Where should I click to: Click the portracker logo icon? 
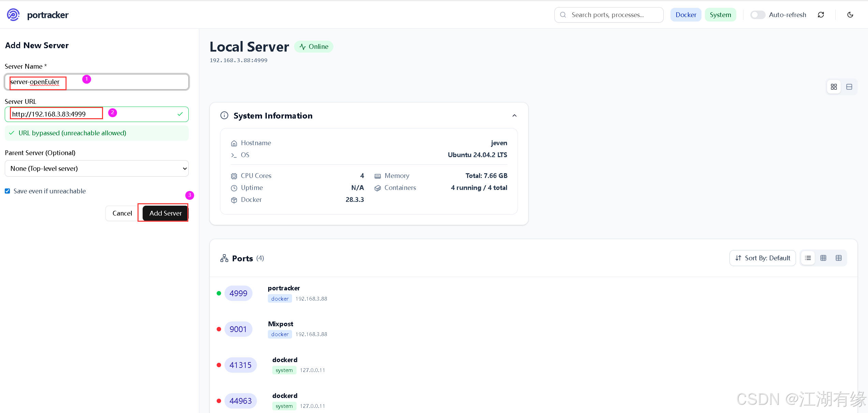coord(13,15)
